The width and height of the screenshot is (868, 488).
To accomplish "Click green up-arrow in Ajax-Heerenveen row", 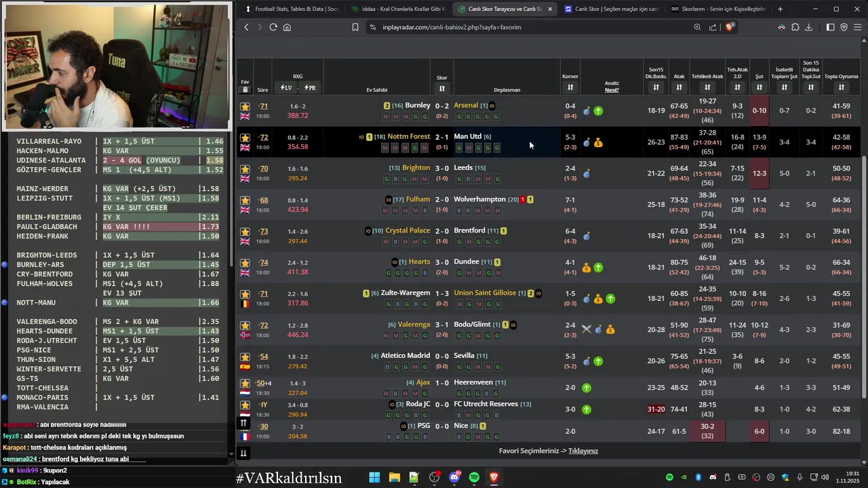I will coord(587,388).
